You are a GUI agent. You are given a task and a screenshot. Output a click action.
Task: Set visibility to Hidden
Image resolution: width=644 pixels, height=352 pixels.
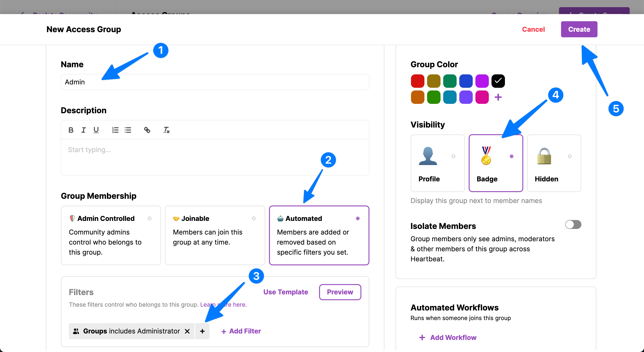(553, 163)
